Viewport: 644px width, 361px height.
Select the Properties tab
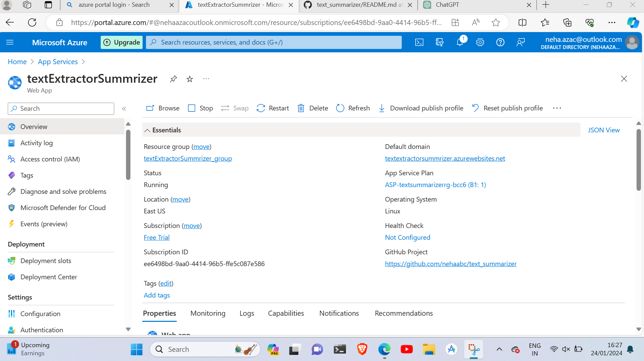point(159,313)
